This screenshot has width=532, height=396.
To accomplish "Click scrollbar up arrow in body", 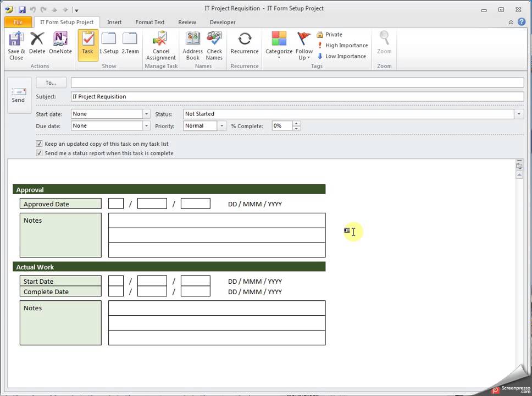I will 519,174.
